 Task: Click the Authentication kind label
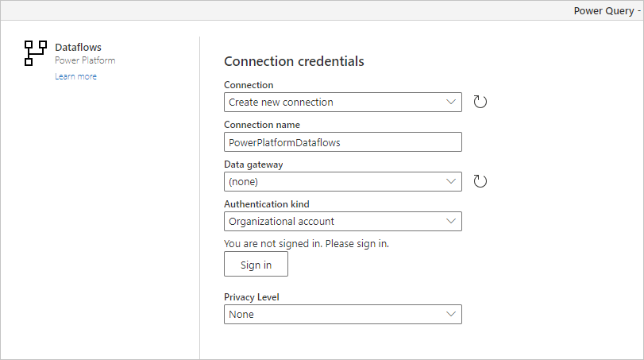pyautogui.click(x=266, y=204)
